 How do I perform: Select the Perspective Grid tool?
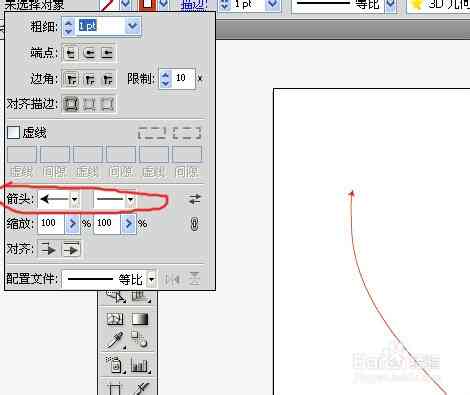pyautogui.click(x=141, y=296)
